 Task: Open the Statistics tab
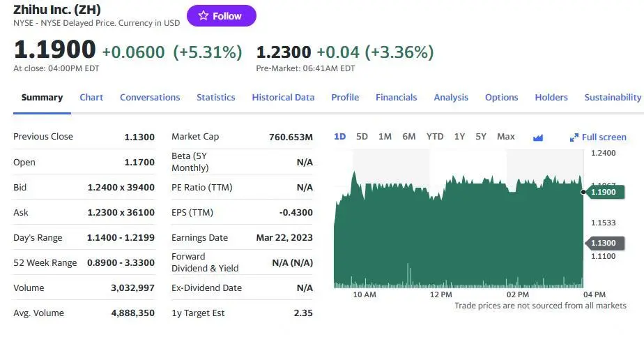215,98
